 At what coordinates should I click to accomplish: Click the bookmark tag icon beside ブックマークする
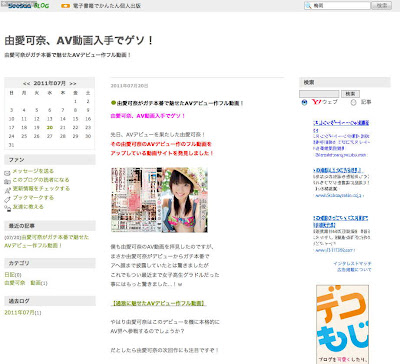point(7,200)
